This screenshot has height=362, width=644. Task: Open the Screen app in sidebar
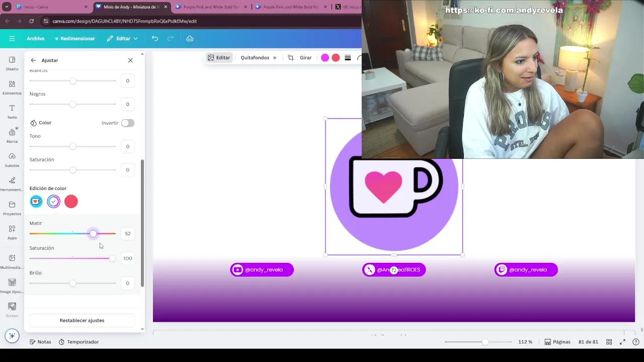pyautogui.click(x=12, y=310)
